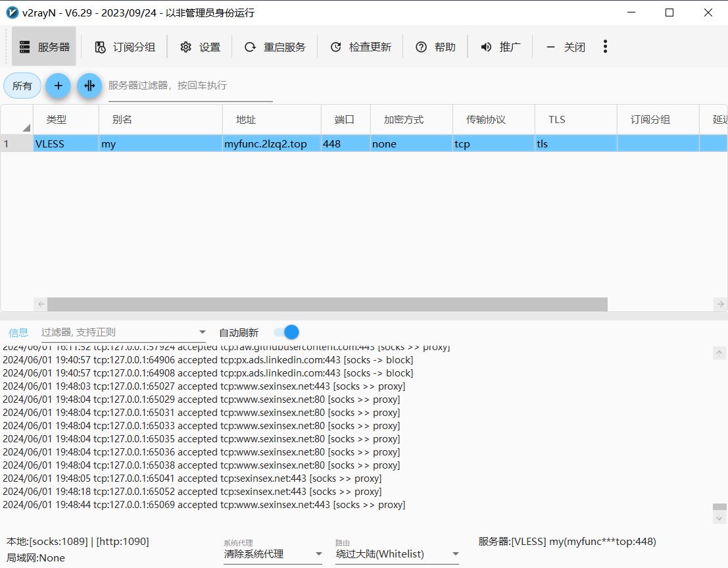Select the encryption cell 'none'

point(412,143)
